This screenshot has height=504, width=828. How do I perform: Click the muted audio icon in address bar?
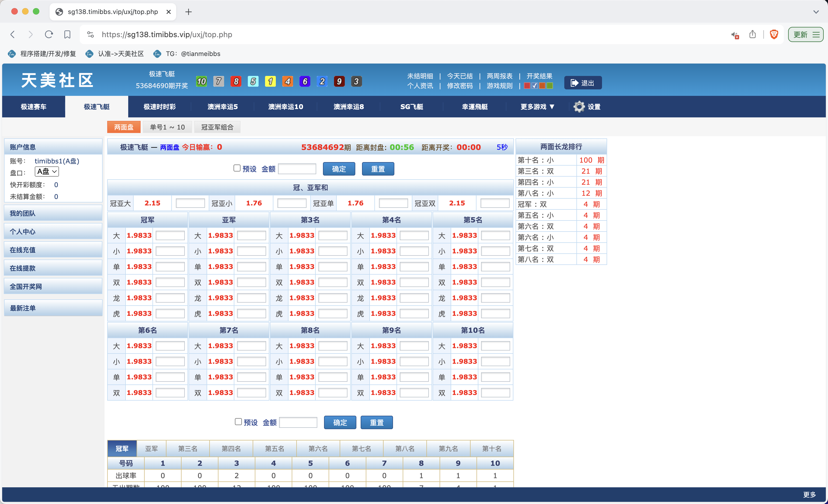pos(735,35)
